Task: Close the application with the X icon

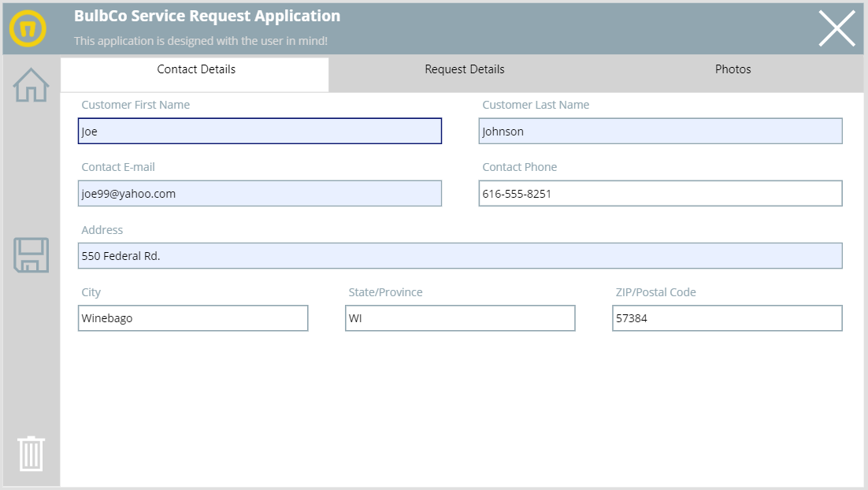Action: 837,28
